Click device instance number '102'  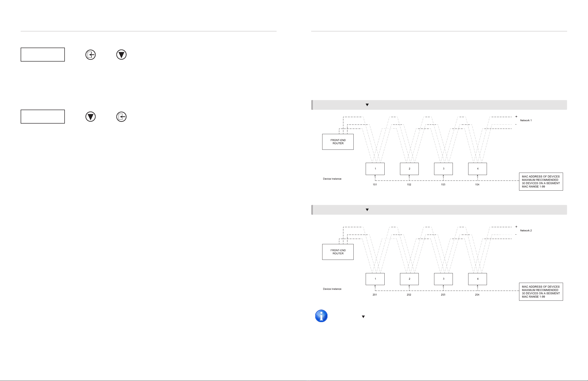[409, 185]
